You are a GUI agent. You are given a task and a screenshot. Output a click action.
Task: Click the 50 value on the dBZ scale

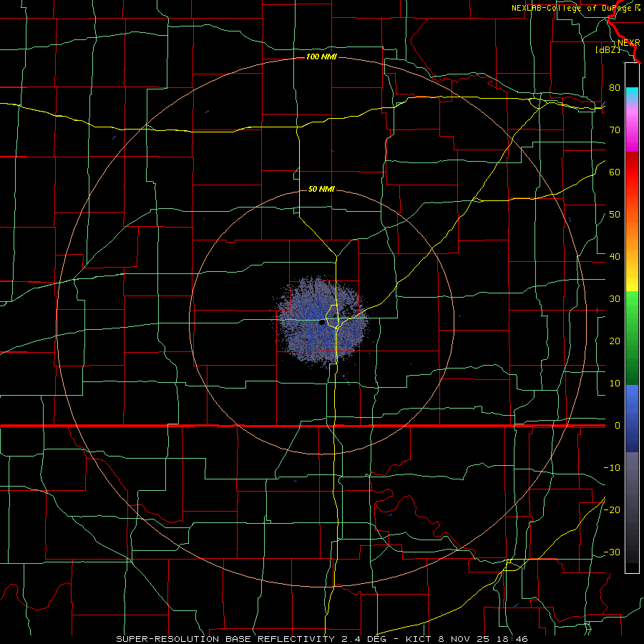pyautogui.click(x=615, y=215)
